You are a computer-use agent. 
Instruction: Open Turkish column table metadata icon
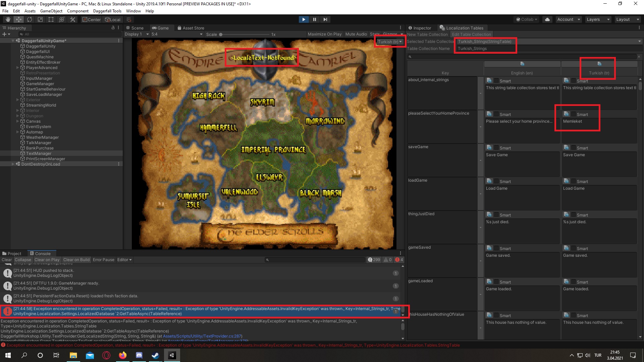[599, 64]
